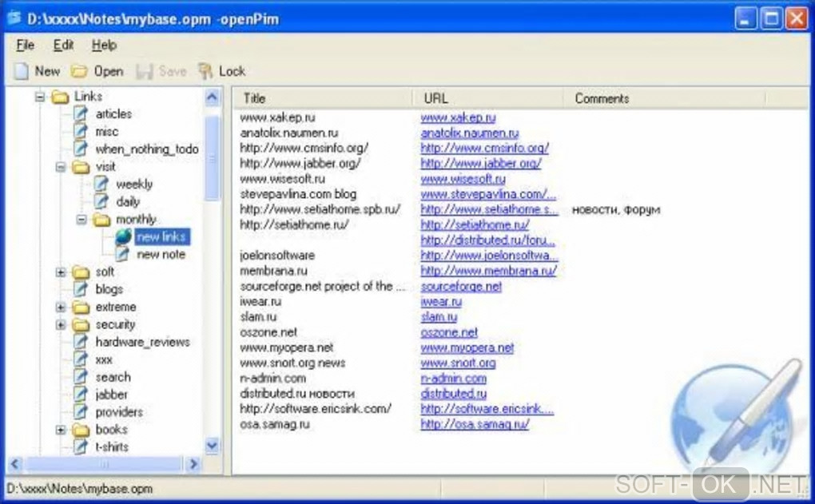The width and height of the screenshot is (815, 504).
Task: Click the visit folder icon
Action: pyautogui.click(x=81, y=167)
